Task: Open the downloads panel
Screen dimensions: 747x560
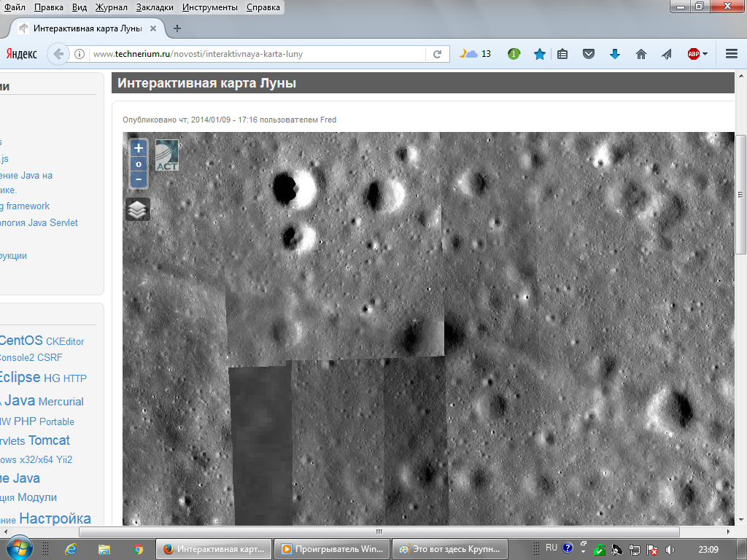Action: 615,54
